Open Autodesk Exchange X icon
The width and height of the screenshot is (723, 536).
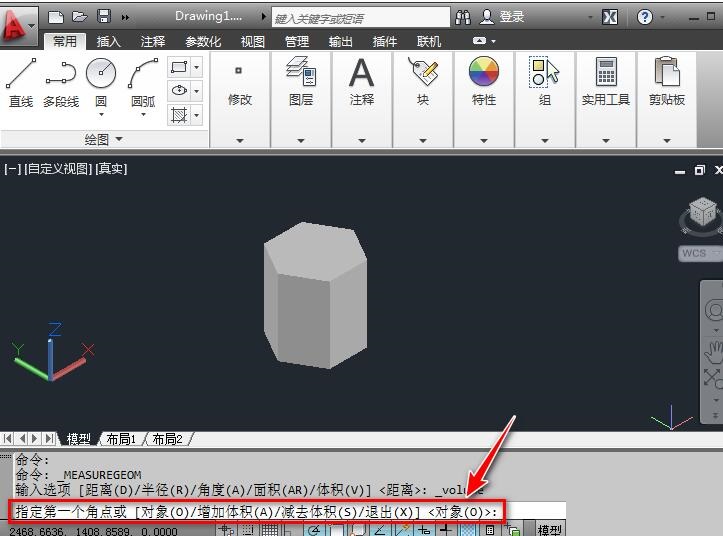610,18
